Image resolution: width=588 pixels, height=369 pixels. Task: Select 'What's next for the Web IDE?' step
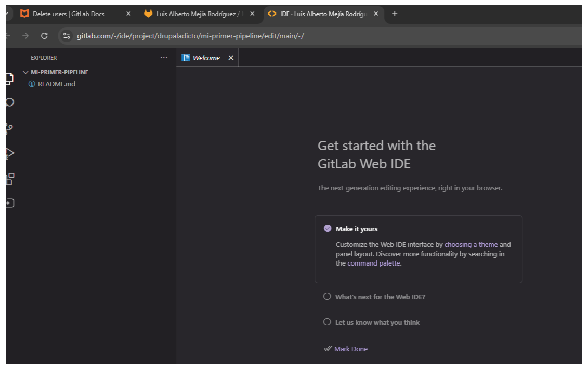[380, 297]
